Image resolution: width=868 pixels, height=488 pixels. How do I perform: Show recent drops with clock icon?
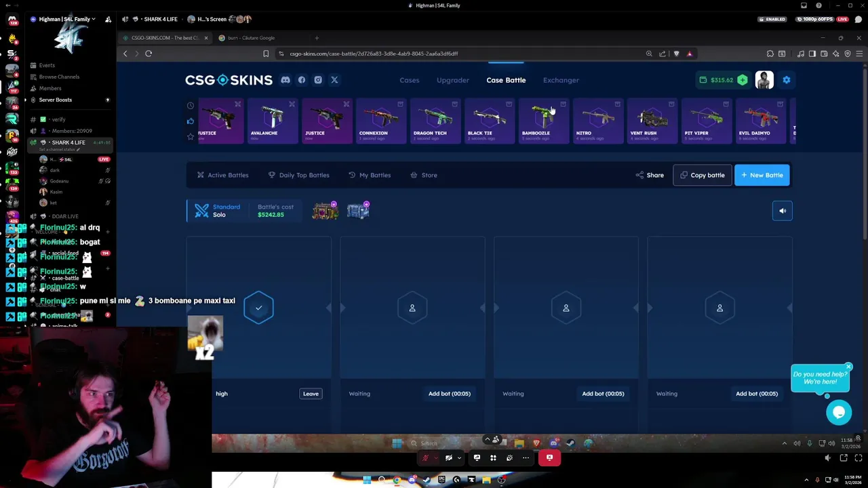click(x=191, y=106)
